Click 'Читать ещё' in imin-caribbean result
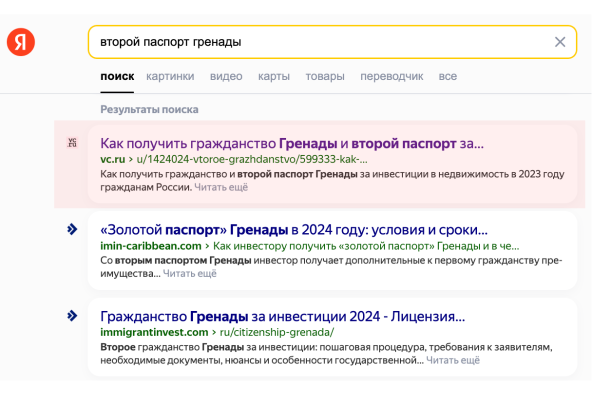 (x=190, y=273)
